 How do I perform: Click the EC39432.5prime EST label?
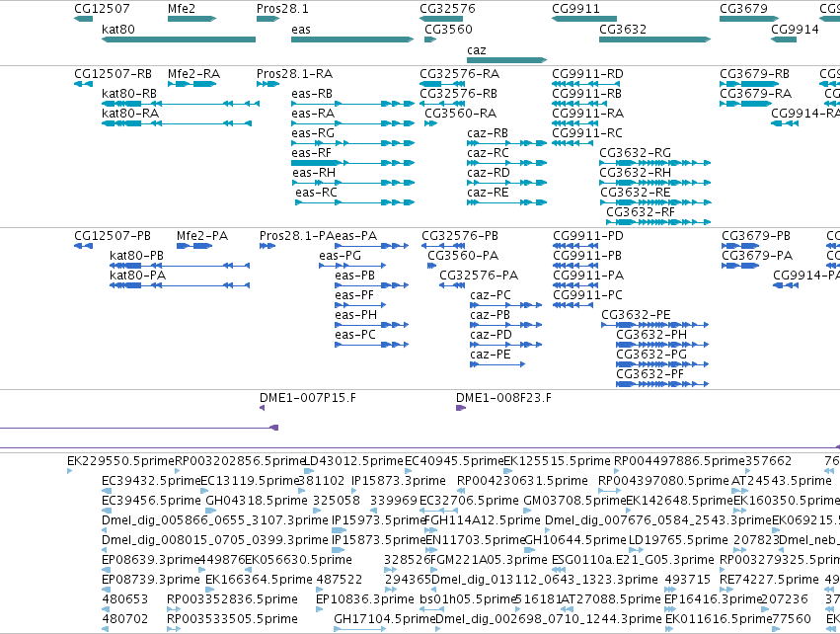click(151, 481)
